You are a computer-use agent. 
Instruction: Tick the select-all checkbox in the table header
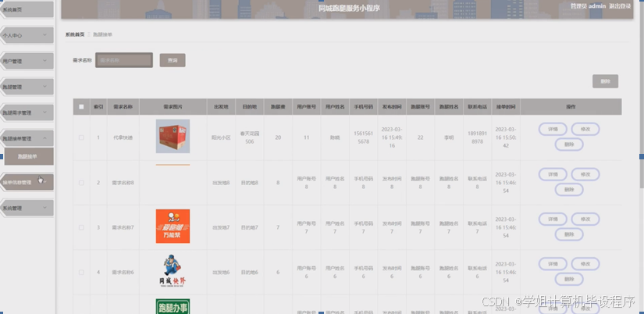(81, 107)
